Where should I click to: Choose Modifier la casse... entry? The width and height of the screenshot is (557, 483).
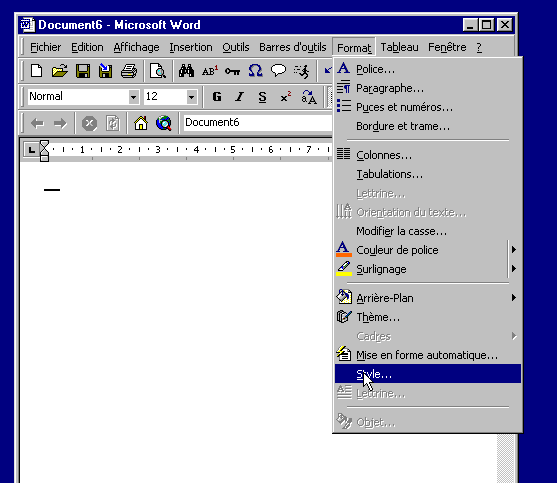click(428, 231)
